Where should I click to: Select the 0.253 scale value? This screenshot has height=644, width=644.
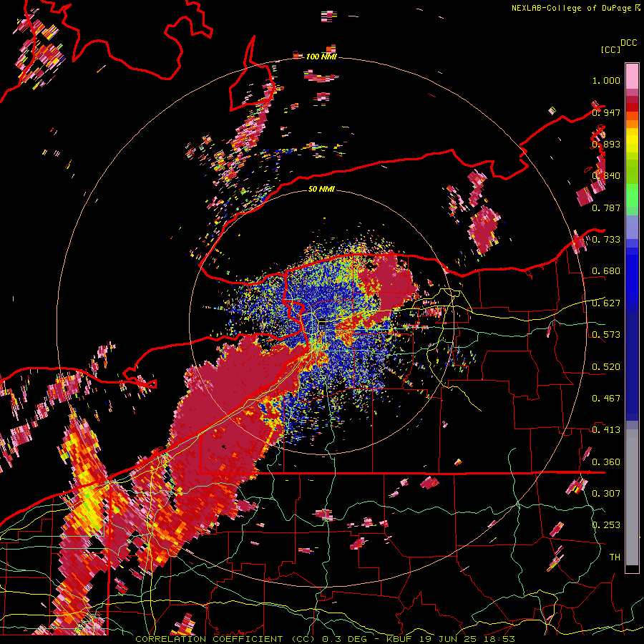(x=606, y=525)
